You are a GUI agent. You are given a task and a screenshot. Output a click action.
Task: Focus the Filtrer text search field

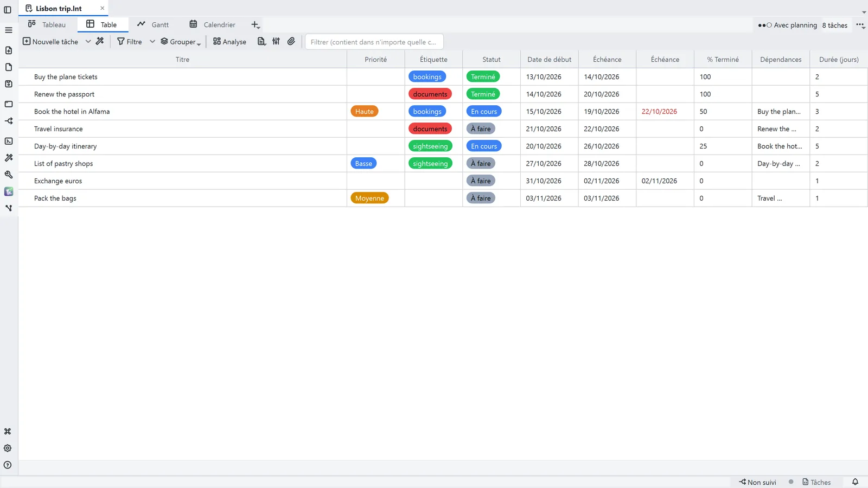[374, 42]
